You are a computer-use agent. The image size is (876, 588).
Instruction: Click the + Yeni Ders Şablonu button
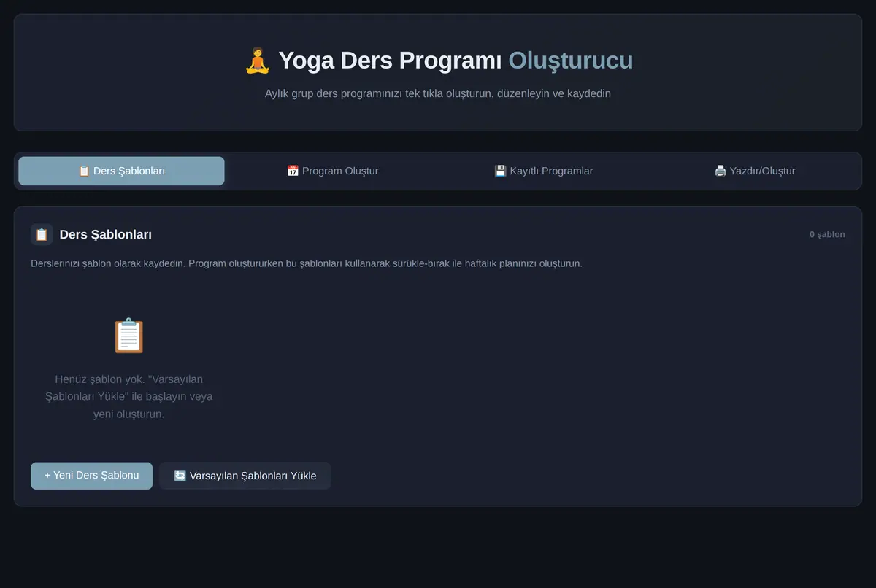tap(91, 476)
